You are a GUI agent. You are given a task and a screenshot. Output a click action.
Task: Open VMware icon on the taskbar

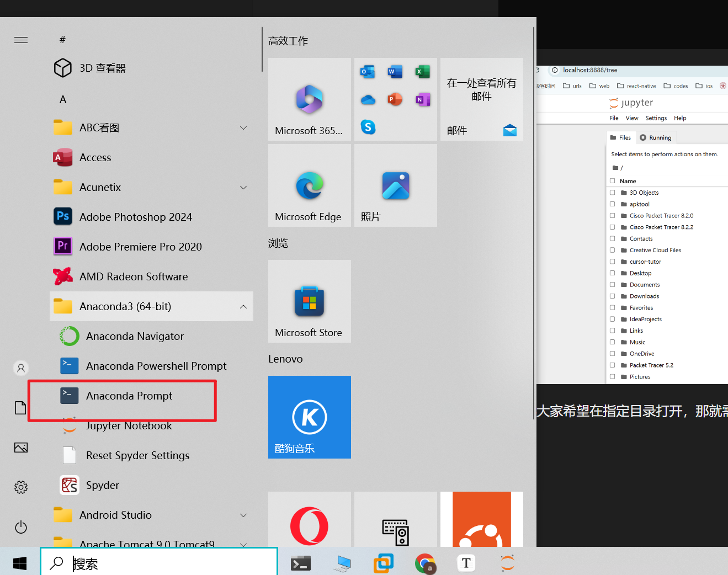click(x=384, y=563)
